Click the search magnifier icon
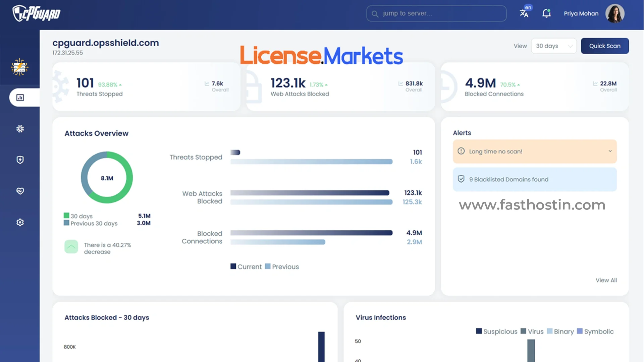Screen dimensions: 644x362 point(375,14)
